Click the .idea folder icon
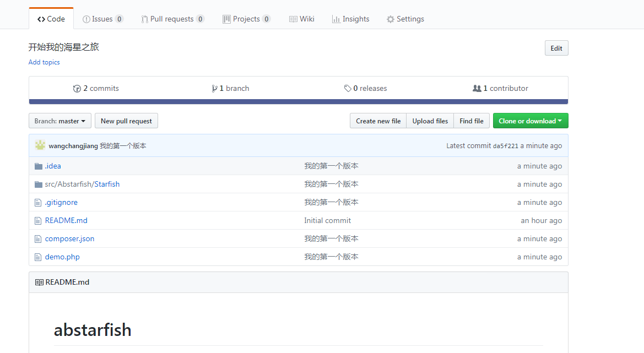The width and height of the screenshot is (644, 353). (x=39, y=166)
